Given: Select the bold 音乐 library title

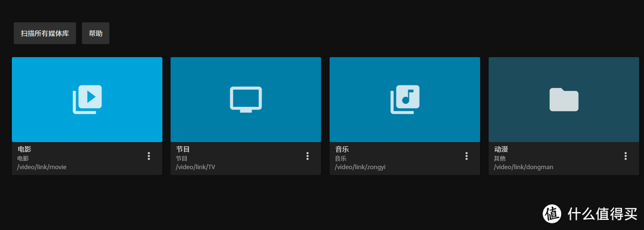Looking at the screenshot, I should tap(342, 149).
